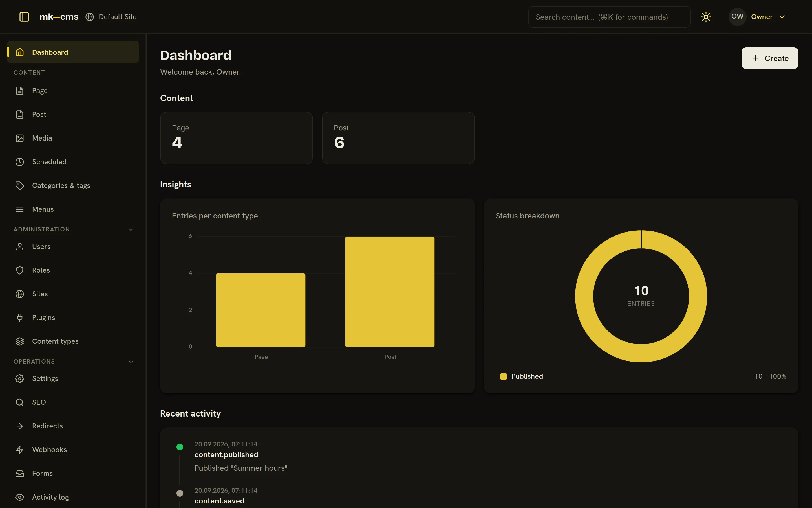Go to Scheduled content
The width and height of the screenshot is (812, 508).
[x=73, y=162]
